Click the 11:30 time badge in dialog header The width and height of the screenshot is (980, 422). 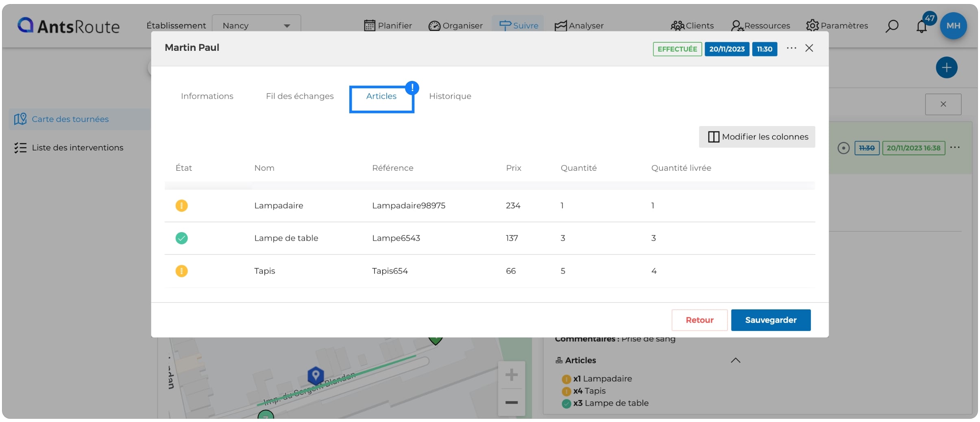pos(764,49)
